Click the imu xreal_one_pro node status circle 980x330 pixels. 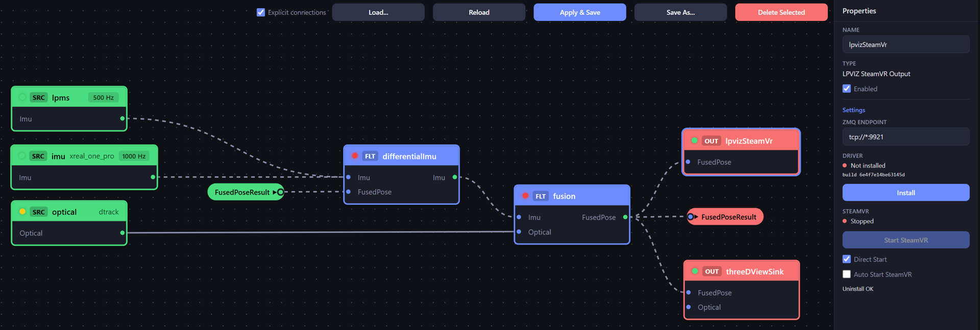(x=22, y=156)
